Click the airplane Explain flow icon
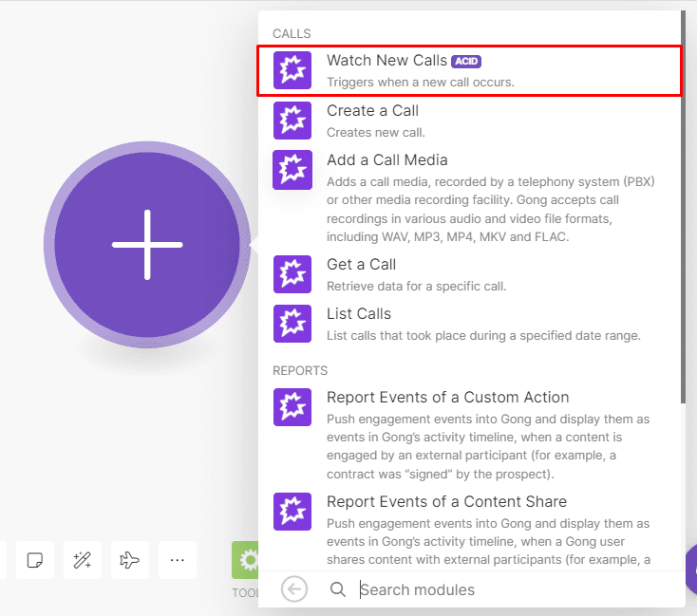697x616 pixels. click(129, 561)
